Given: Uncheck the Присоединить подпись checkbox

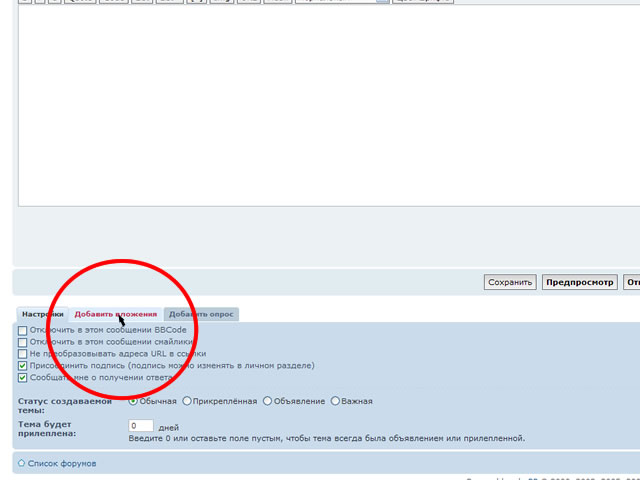Looking at the screenshot, I should click(x=23, y=366).
